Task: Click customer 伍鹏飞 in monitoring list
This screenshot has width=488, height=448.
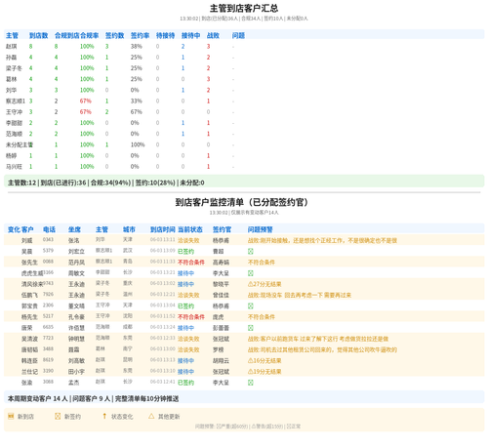Action: point(29,295)
